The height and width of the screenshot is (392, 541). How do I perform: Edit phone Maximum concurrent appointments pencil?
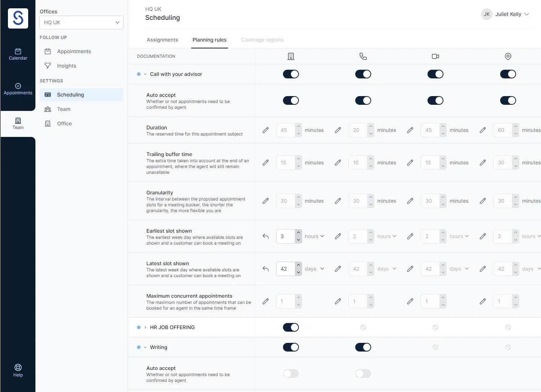pos(338,301)
